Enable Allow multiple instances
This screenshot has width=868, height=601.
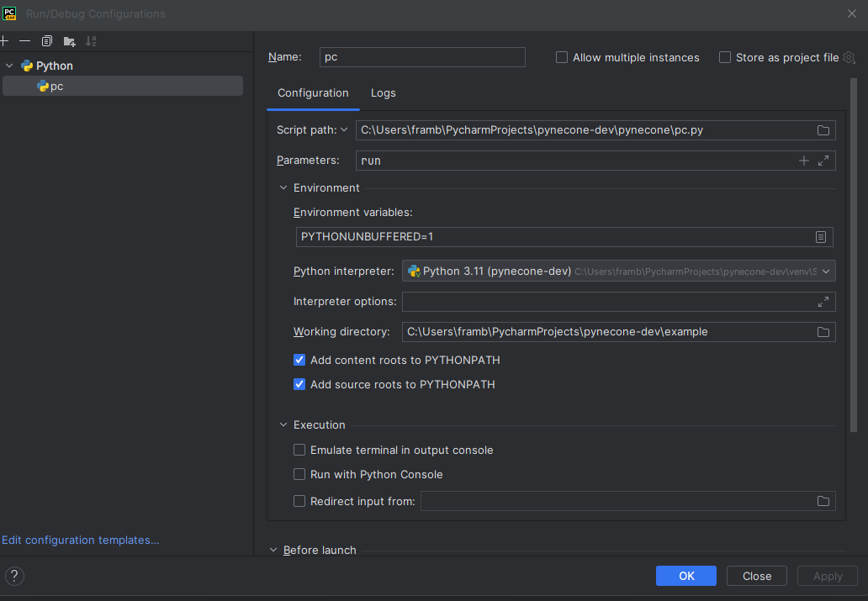pos(561,57)
